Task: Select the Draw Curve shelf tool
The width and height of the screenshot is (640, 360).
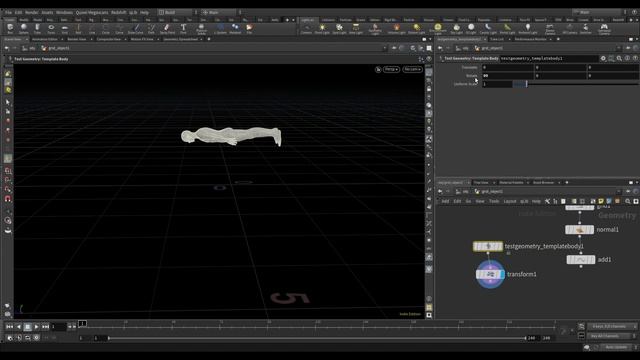Action: [x=136, y=29]
